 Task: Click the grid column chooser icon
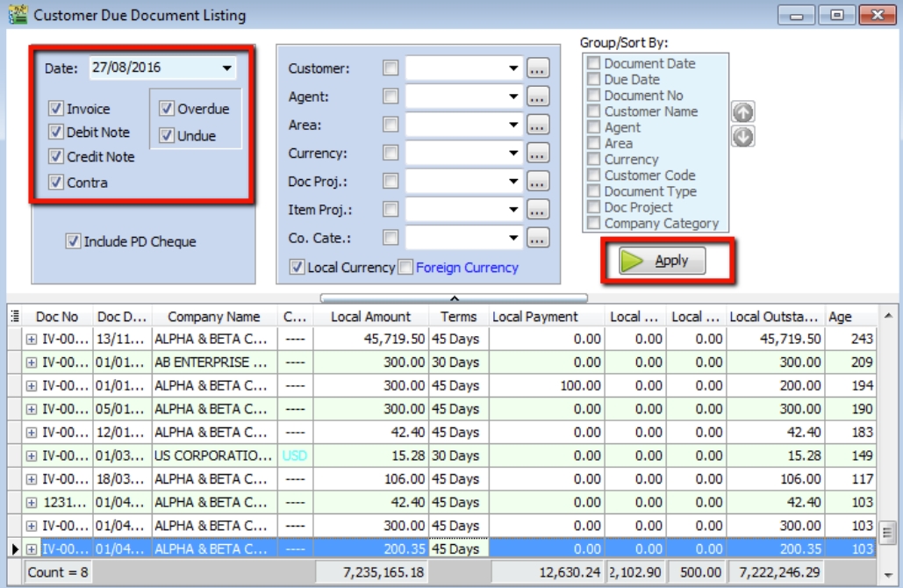[x=15, y=317]
